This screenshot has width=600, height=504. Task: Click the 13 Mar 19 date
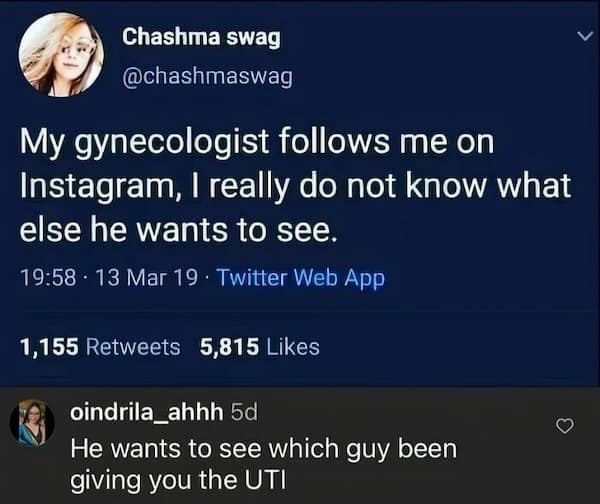click(133, 279)
